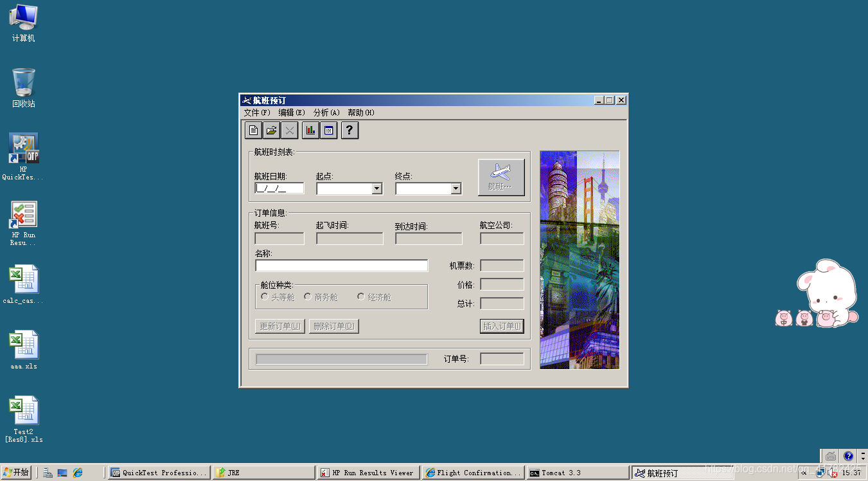This screenshot has width=868, height=481.
Task: Choose the 经济舱 economy class option
Action: (x=361, y=296)
